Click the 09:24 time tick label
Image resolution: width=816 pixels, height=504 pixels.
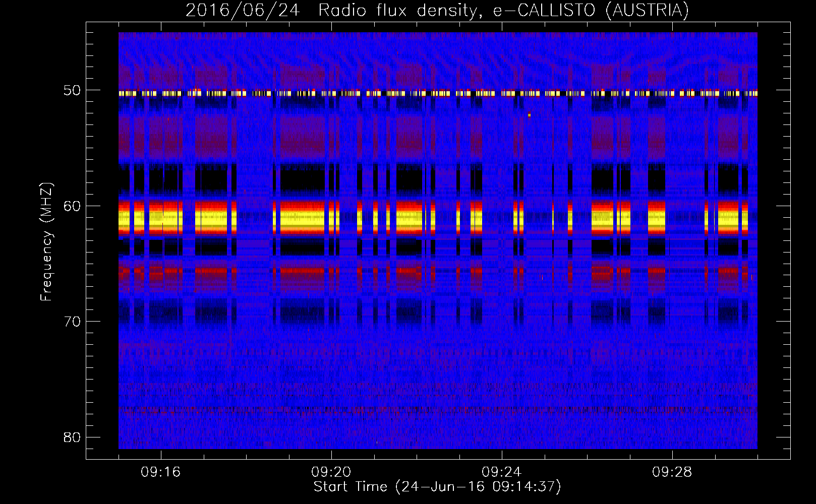(x=502, y=472)
